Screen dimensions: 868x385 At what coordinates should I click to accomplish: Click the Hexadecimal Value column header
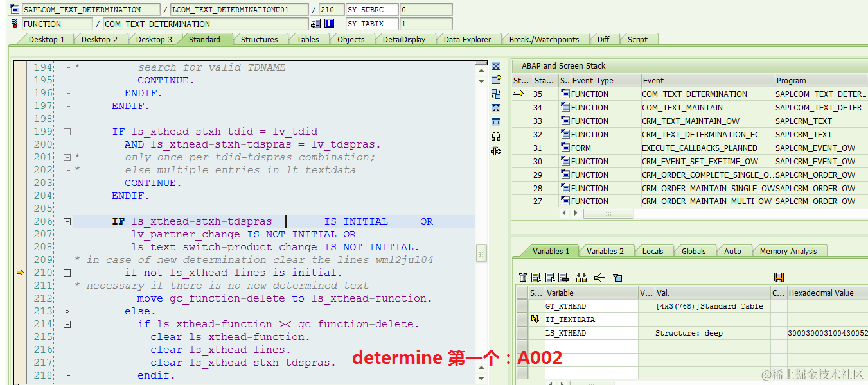[x=828, y=293]
